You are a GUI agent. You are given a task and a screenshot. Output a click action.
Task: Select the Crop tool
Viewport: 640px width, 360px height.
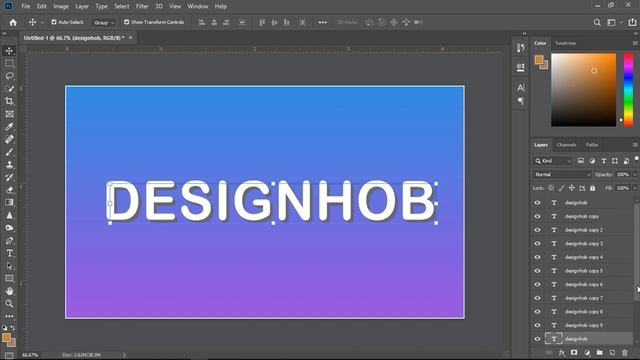point(9,101)
